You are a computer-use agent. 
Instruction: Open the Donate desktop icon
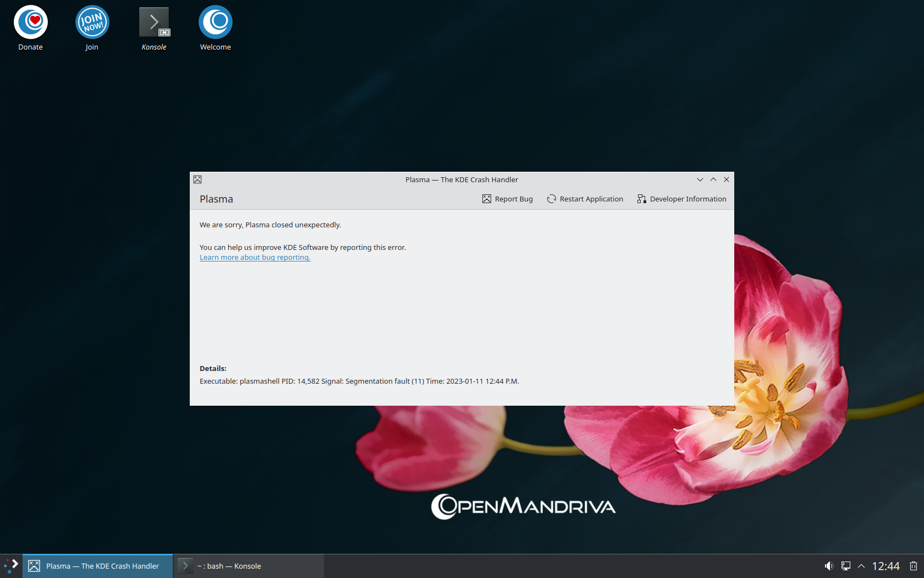(31, 28)
